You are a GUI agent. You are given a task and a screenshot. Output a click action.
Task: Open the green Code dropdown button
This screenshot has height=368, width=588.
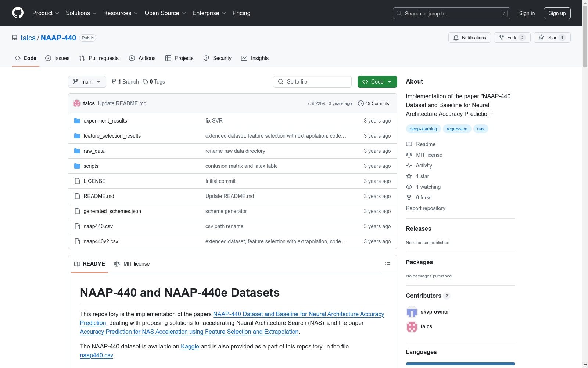tap(377, 82)
